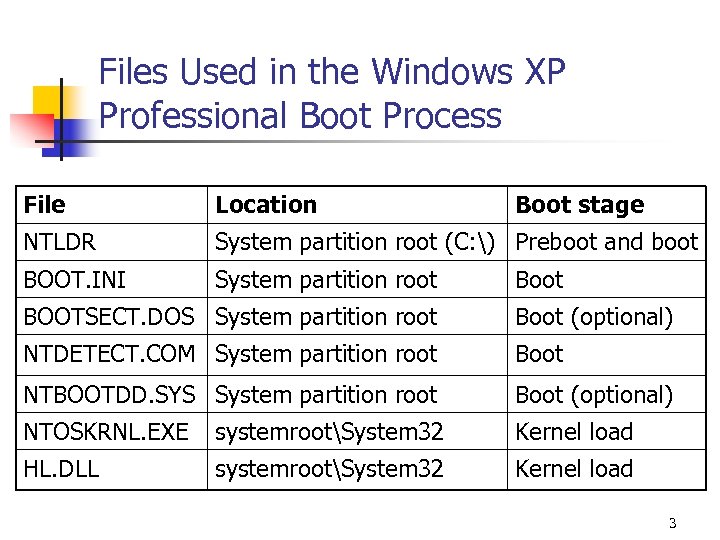
Task: Click "Kernel load" in the HL.DLL row
Action: pos(574,469)
